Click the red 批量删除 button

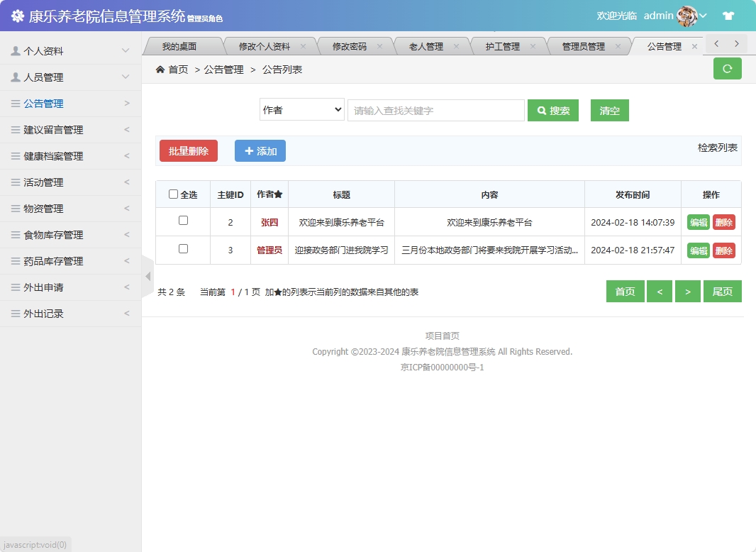(188, 150)
